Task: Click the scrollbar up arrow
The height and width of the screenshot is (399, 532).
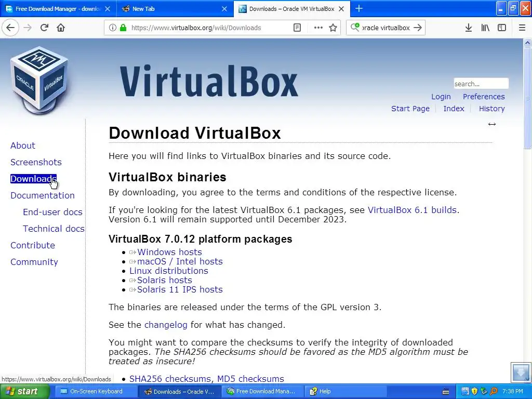Action: [x=527, y=43]
